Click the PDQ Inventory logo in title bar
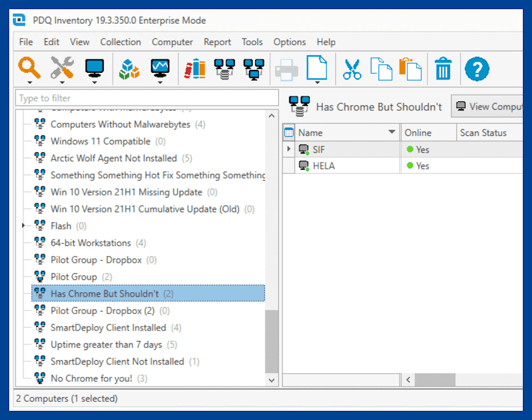 click(19, 20)
